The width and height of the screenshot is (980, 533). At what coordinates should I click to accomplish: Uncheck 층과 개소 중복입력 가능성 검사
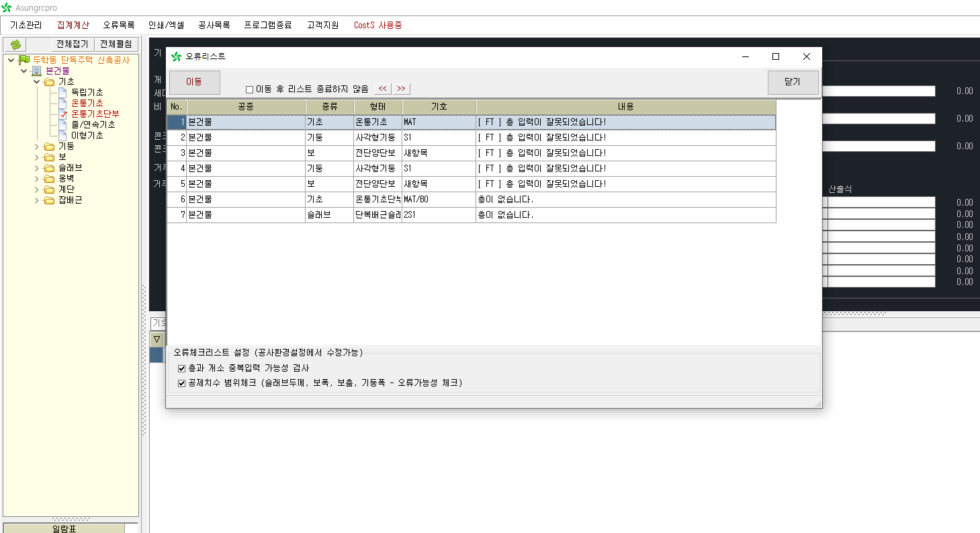pyautogui.click(x=181, y=368)
